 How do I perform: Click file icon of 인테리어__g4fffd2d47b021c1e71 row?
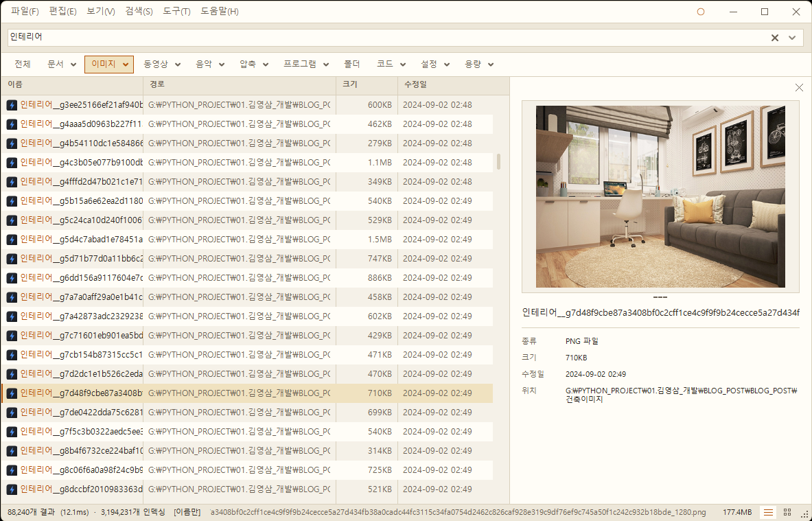(12, 182)
